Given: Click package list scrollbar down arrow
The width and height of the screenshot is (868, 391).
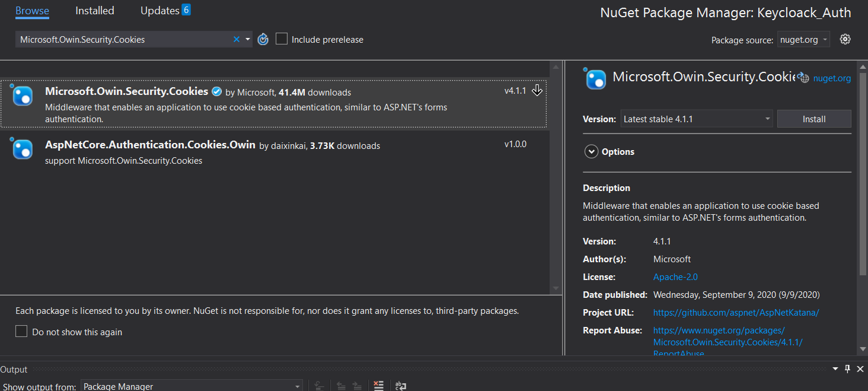Looking at the screenshot, I should tap(556, 288).
